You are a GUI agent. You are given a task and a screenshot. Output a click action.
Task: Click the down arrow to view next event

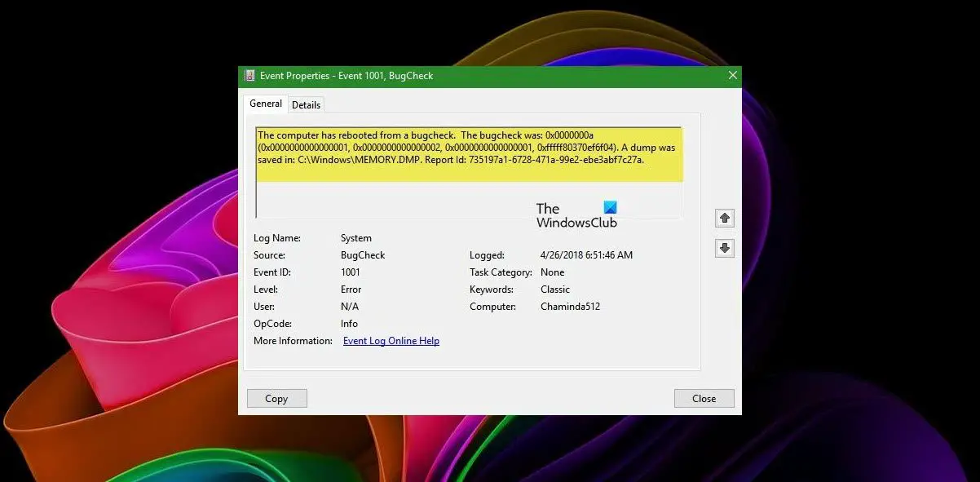[724, 248]
